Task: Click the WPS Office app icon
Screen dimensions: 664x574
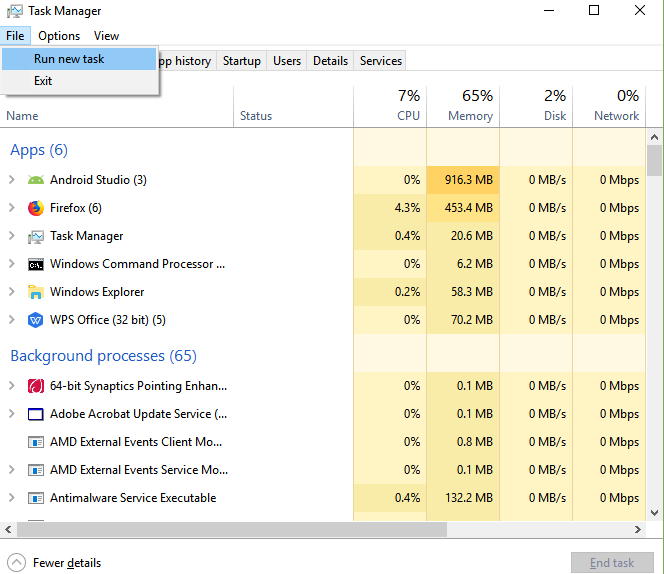Action: [x=36, y=320]
